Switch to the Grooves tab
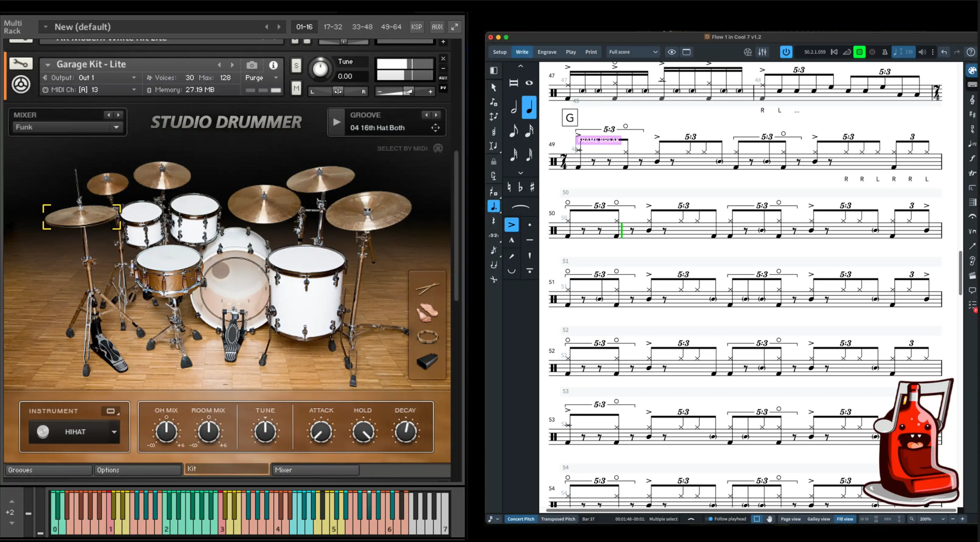This screenshot has width=980, height=542. (x=49, y=470)
